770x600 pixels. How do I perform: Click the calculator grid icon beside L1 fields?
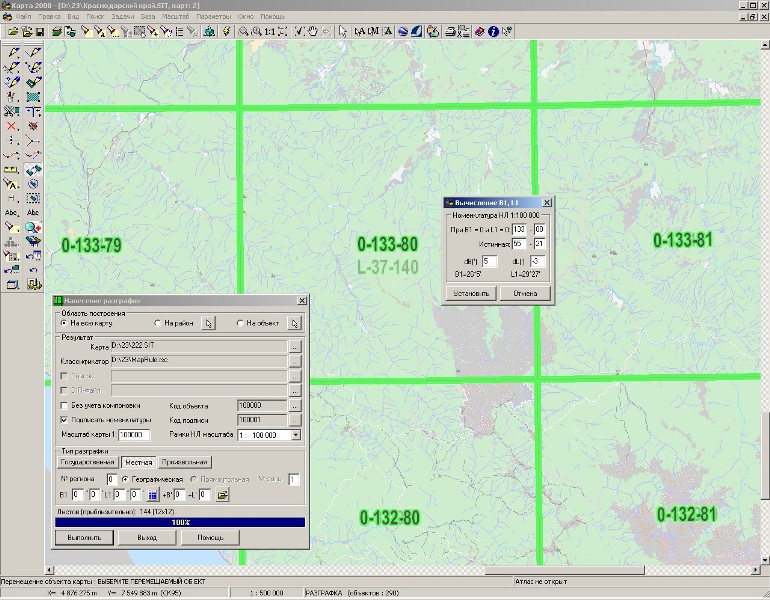[x=153, y=494]
